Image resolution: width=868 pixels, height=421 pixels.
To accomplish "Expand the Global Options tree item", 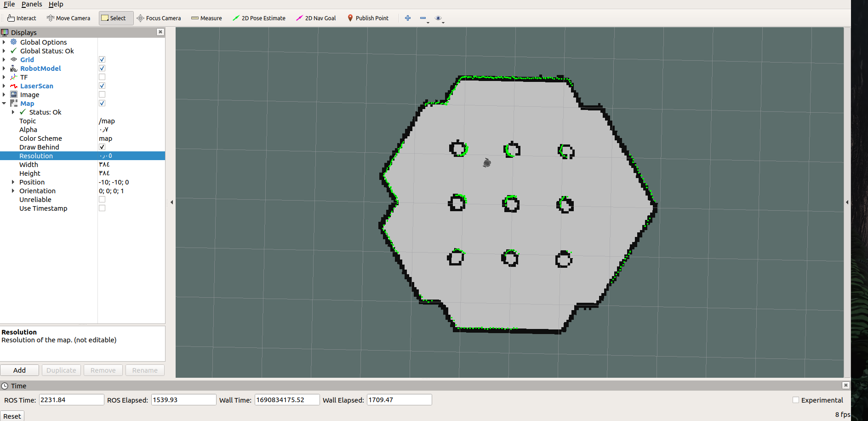I will 4,42.
